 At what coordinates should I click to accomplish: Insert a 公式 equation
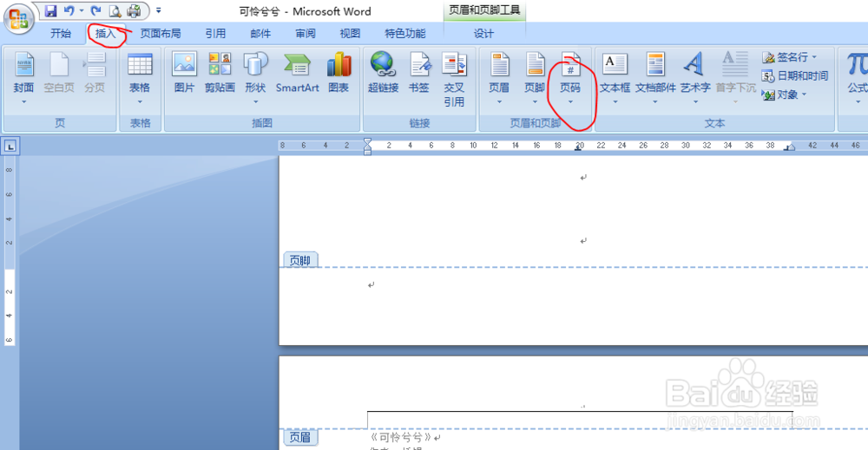(856, 77)
